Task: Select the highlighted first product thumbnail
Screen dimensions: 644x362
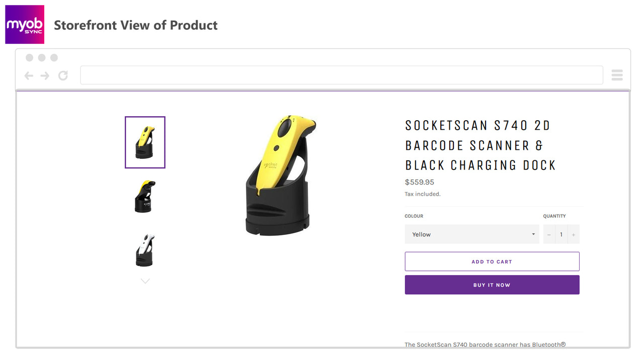Action: (x=145, y=142)
